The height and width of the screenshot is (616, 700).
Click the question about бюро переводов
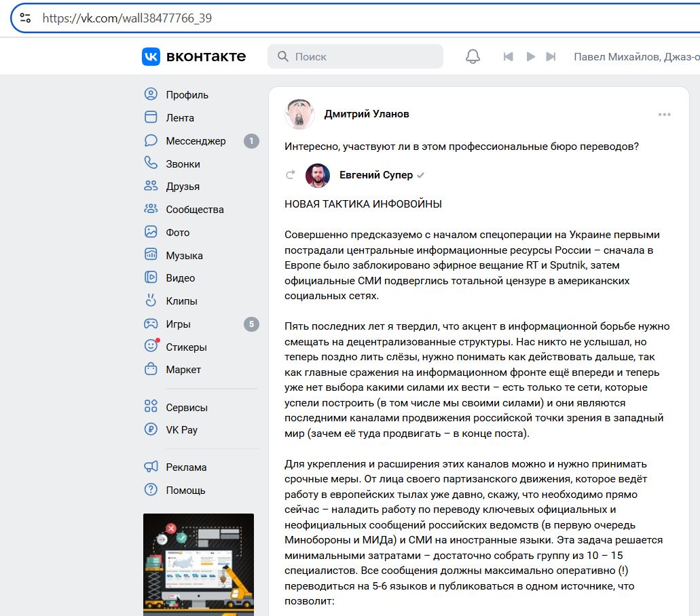click(x=462, y=147)
